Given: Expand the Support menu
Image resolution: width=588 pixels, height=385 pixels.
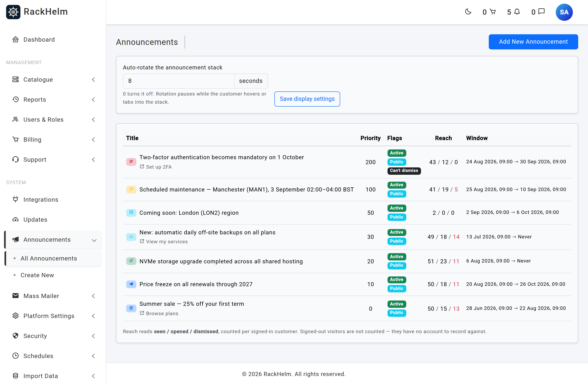Looking at the screenshot, I should 53,159.
